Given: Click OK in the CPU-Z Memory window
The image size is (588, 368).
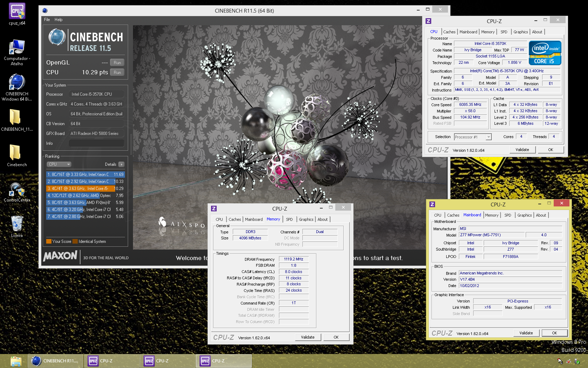Looking at the screenshot, I should click(336, 337).
